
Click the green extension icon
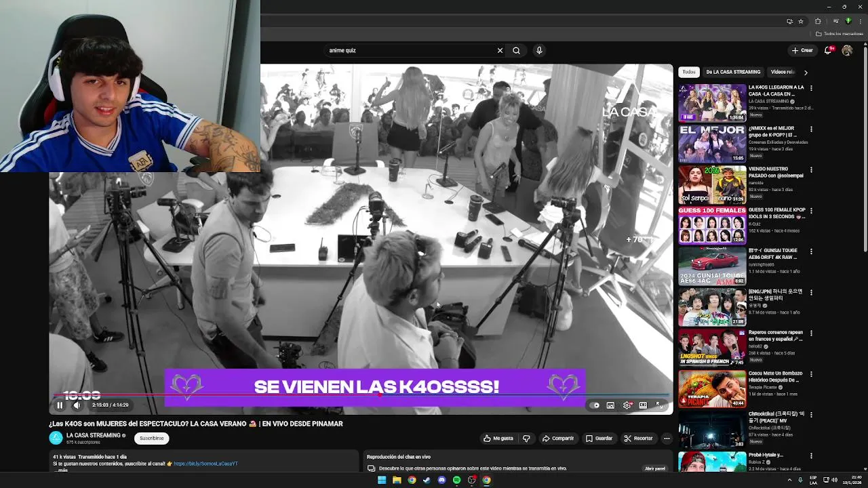pos(848,21)
